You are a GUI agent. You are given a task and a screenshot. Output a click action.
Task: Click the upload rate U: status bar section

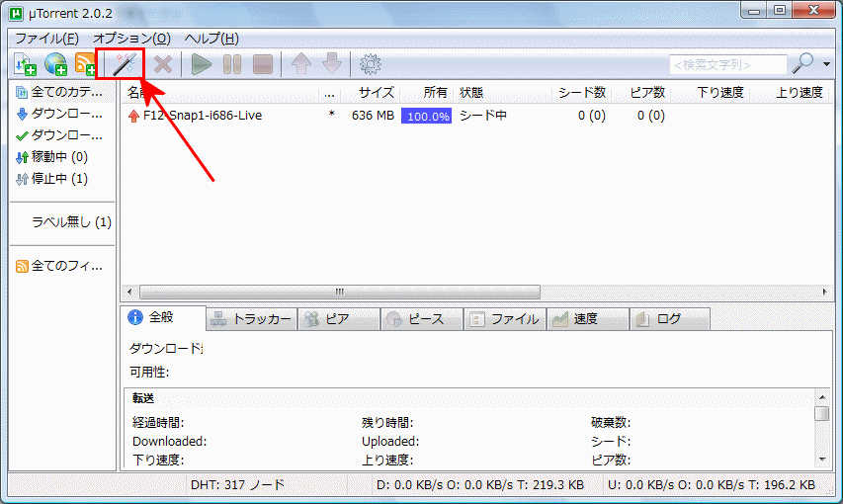[712, 484]
